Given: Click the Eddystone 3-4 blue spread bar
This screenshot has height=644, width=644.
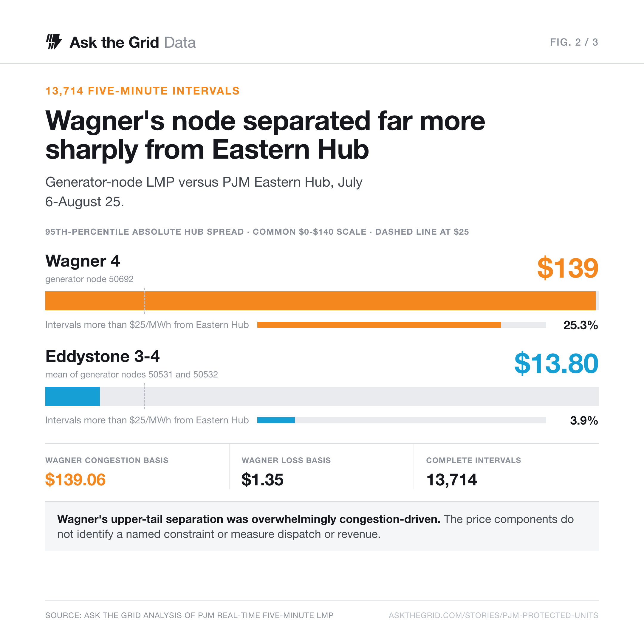Looking at the screenshot, I should click(72, 396).
